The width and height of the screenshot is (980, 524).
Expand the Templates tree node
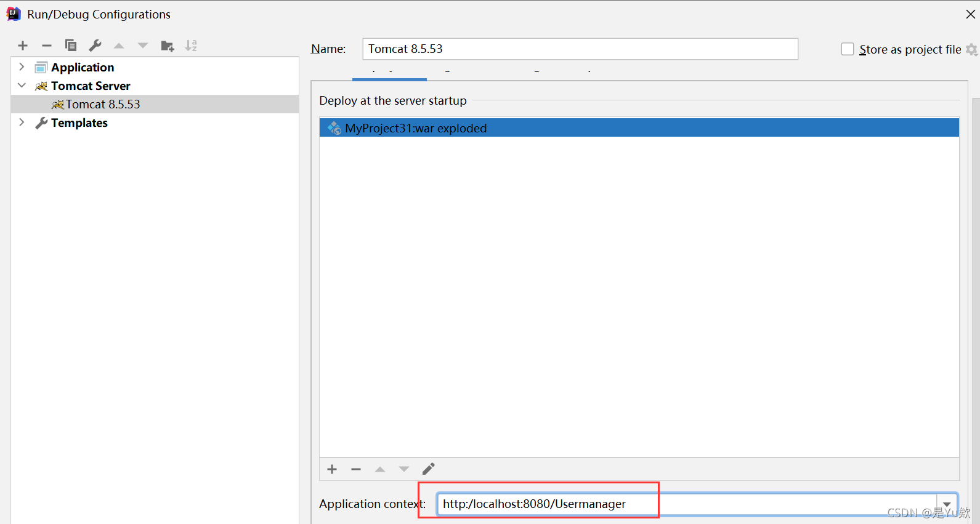pyautogui.click(x=22, y=122)
